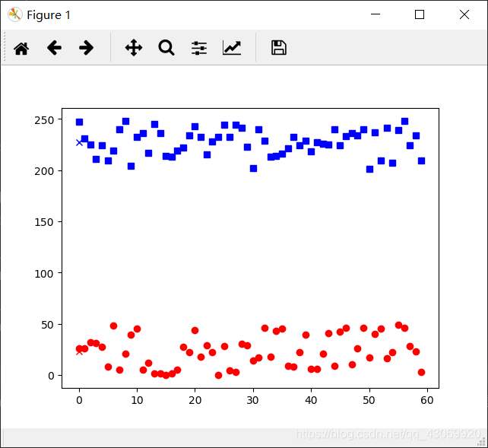Screen dimensions: 488x448
Task: Click x-axis label 10
Action: pyautogui.click(x=137, y=400)
